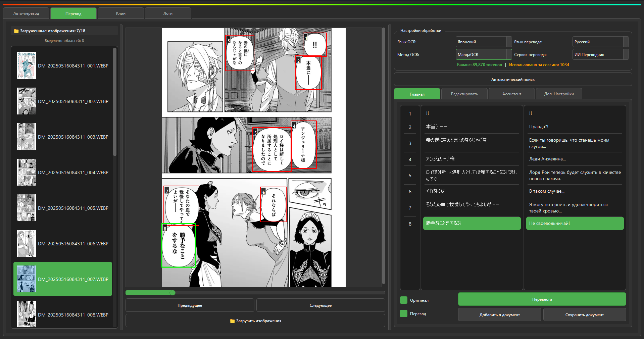Image resolution: width=644 pixels, height=339 pixels.
Task: Switch to the Клин tab
Action: point(121,13)
